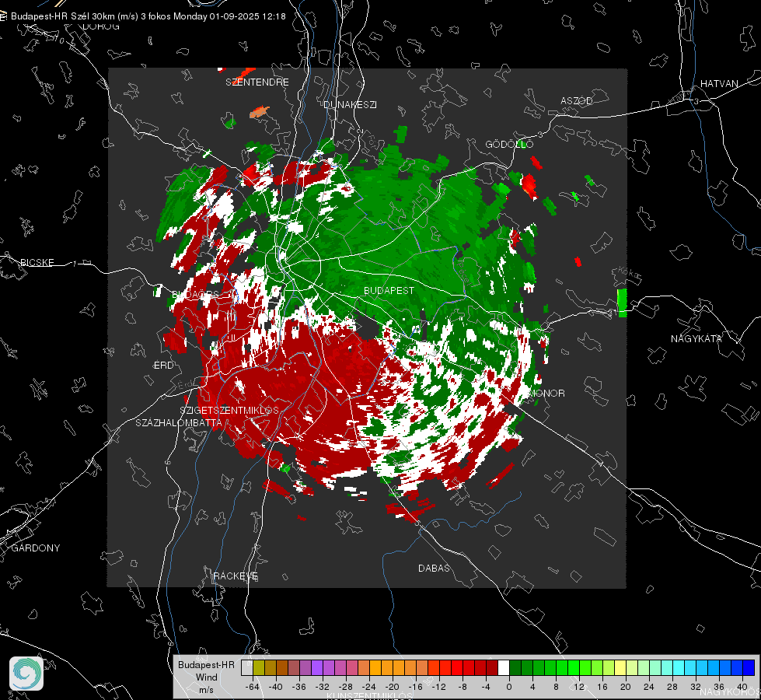Click the ÉRD city label

coord(163,366)
